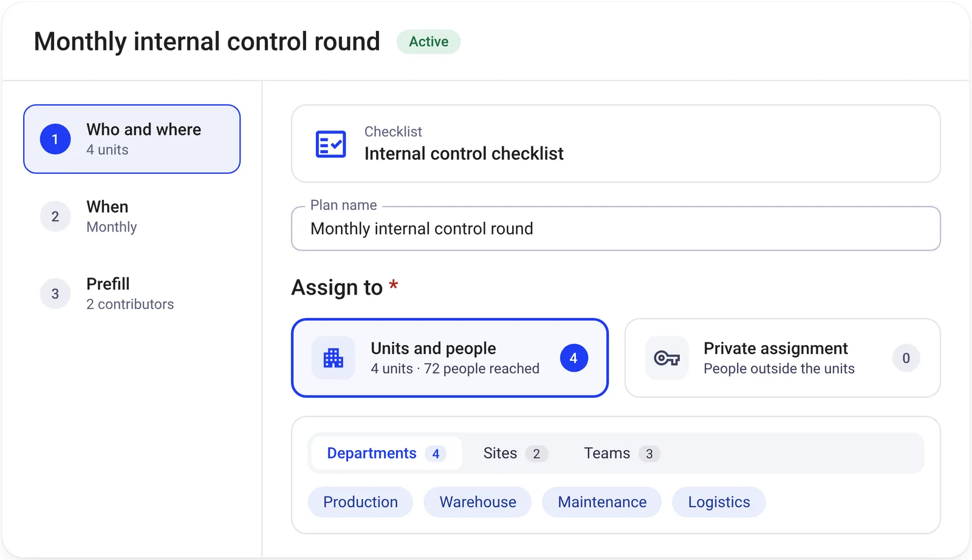Switch to the Sites tab
Viewport: 972px width, 560px height.
click(515, 453)
